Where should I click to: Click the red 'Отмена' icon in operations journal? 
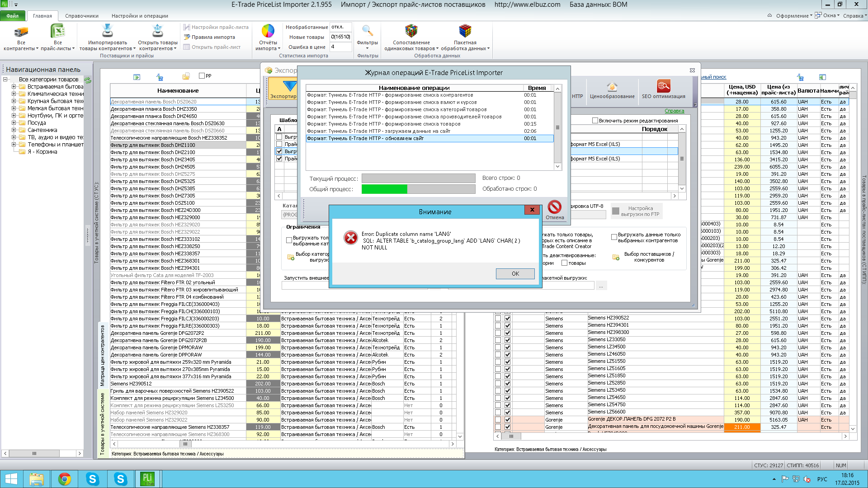click(x=554, y=207)
